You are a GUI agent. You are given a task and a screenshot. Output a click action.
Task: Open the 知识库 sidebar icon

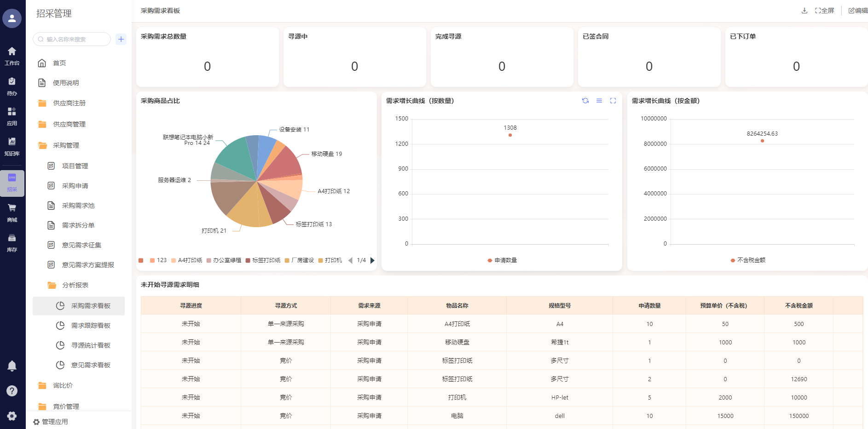(12, 146)
